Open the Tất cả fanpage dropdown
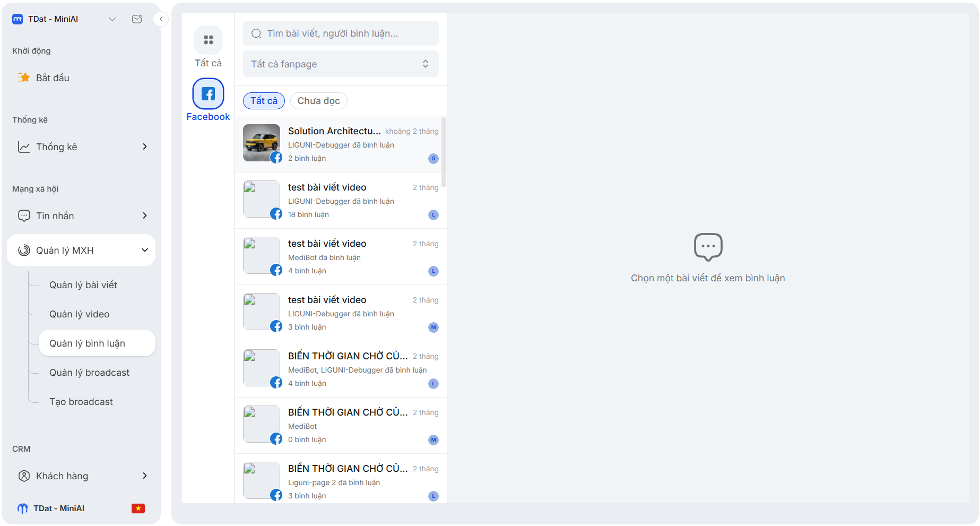The width and height of the screenshot is (980, 526). [x=341, y=64]
